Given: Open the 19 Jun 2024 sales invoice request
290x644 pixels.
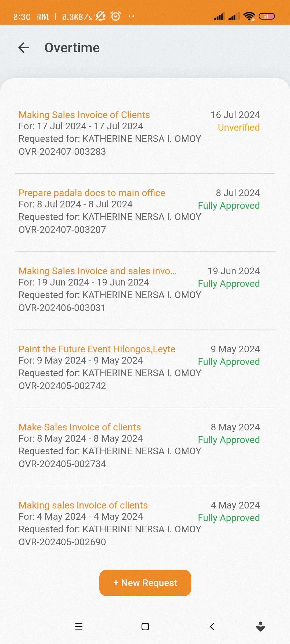Looking at the screenshot, I should [97, 271].
